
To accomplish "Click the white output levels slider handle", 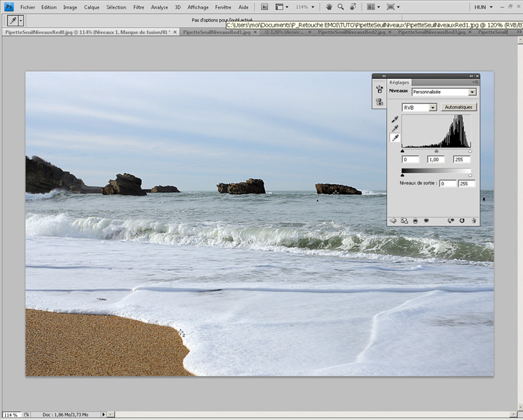I will [470, 175].
